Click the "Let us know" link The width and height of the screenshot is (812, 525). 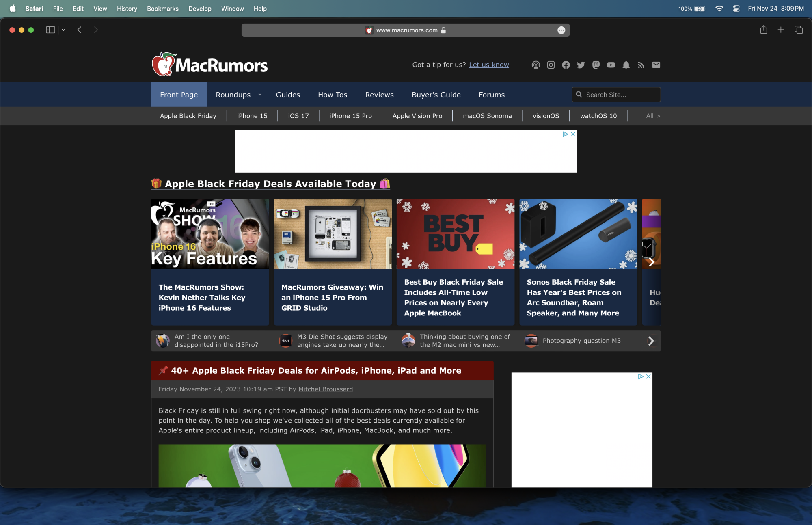point(489,65)
